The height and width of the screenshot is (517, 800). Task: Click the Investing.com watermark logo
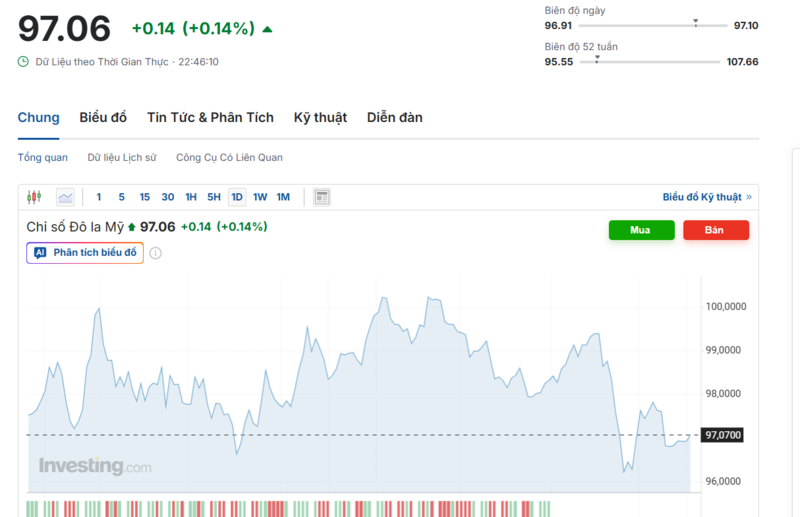95,466
